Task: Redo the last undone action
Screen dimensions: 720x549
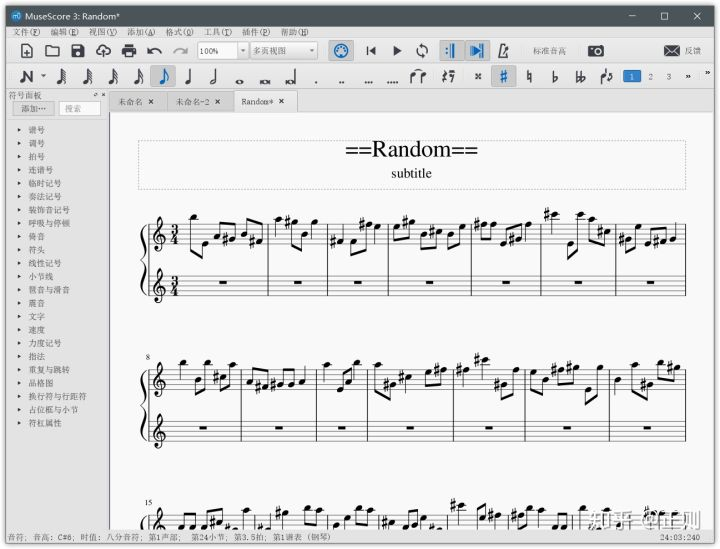Action: click(x=180, y=51)
